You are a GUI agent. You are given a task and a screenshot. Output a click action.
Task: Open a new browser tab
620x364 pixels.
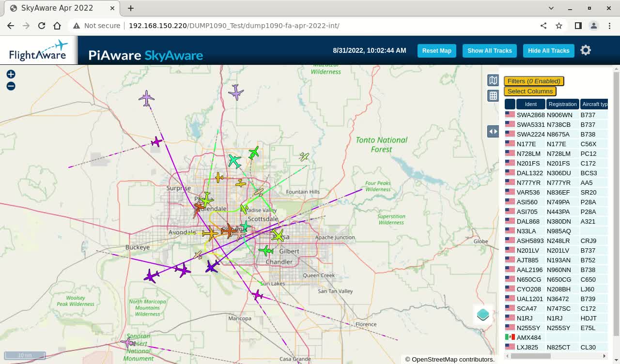(x=131, y=8)
